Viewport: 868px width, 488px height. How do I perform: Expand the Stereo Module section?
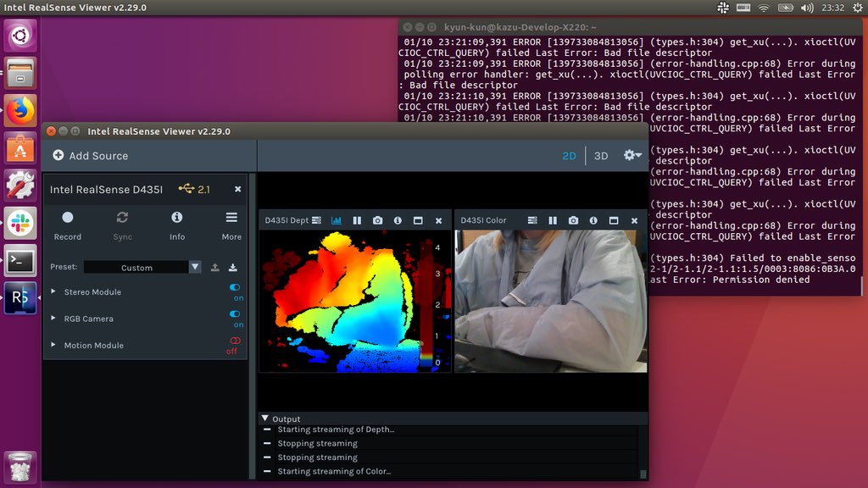tap(53, 291)
